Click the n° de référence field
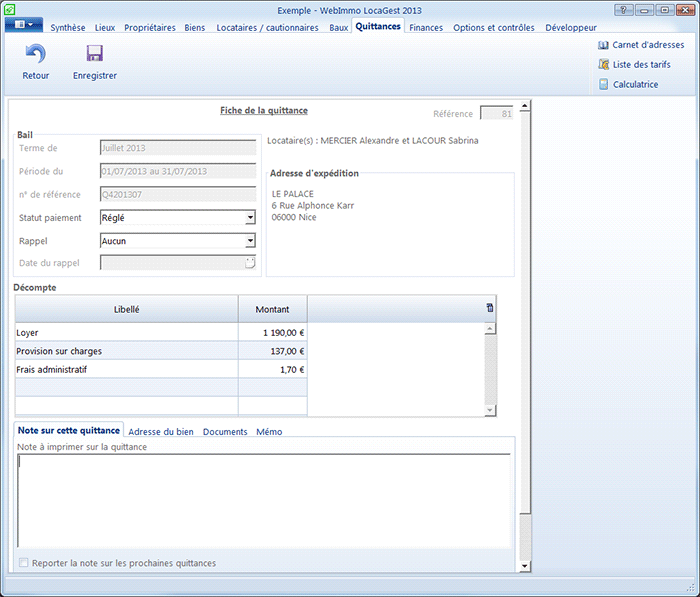 pyautogui.click(x=178, y=194)
